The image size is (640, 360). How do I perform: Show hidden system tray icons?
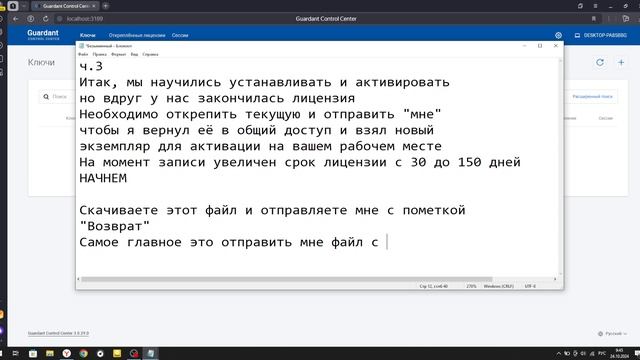(558, 353)
